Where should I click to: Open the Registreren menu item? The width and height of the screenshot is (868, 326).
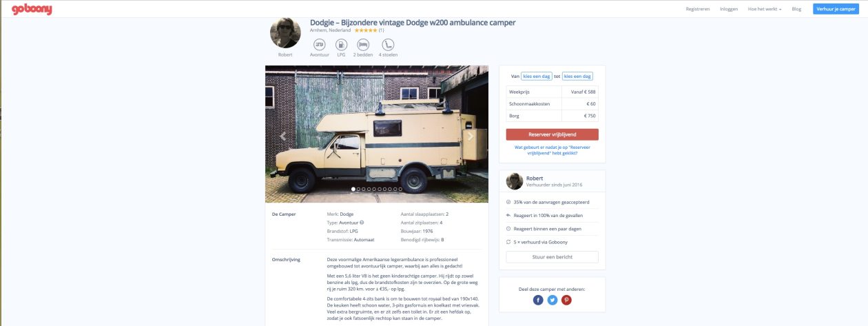point(698,9)
